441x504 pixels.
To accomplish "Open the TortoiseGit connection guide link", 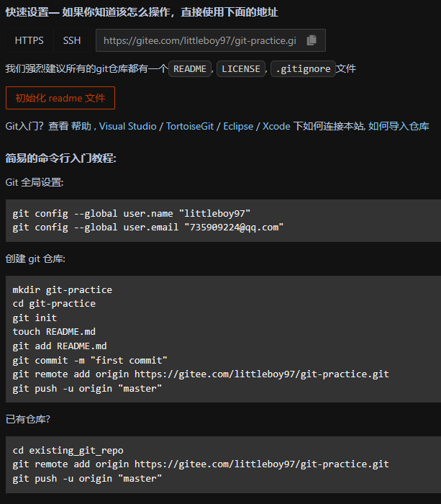I will tap(190, 126).
